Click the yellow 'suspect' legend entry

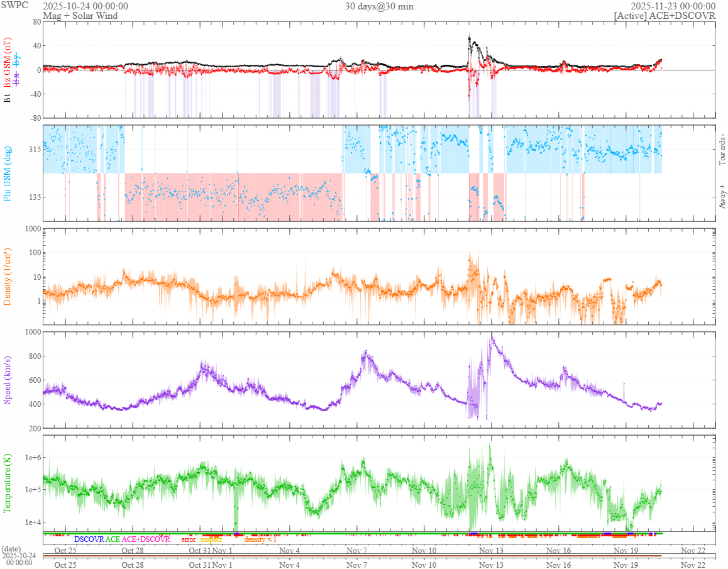[211, 539]
